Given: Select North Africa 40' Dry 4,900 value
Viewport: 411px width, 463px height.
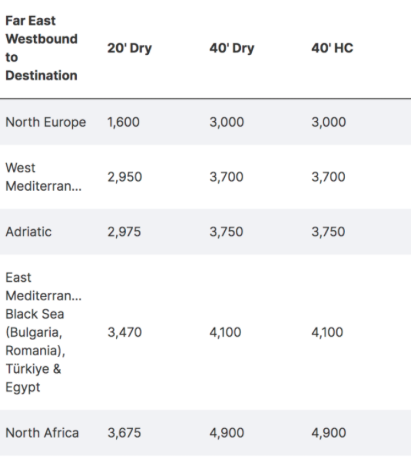Looking at the screenshot, I should click(x=227, y=433).
